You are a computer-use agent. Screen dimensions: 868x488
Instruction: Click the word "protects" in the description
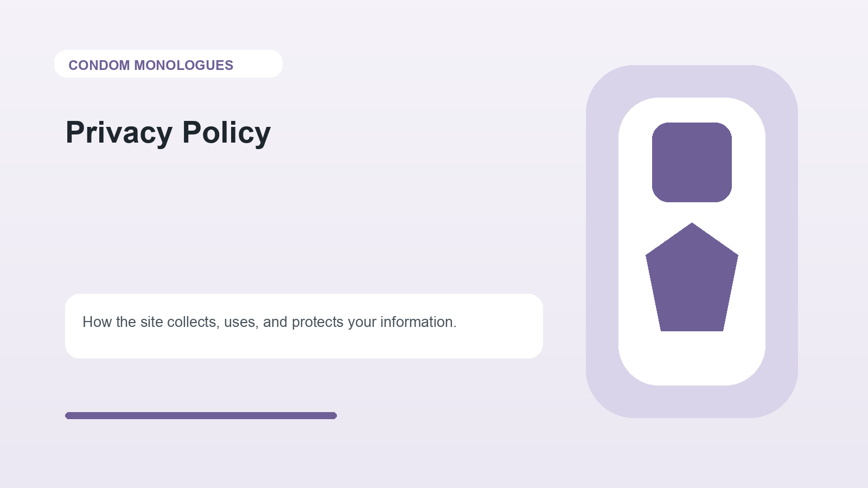click(317, 322)
